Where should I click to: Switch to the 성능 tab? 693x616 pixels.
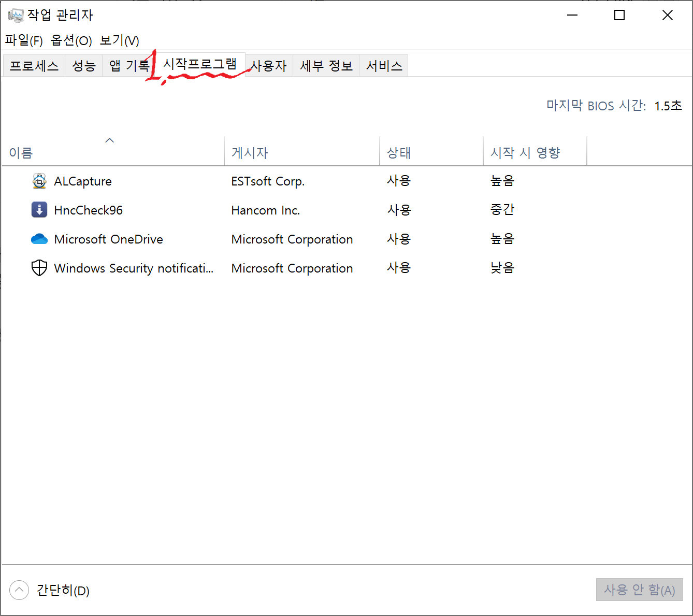pyautogui.click(x=84, y=66)
